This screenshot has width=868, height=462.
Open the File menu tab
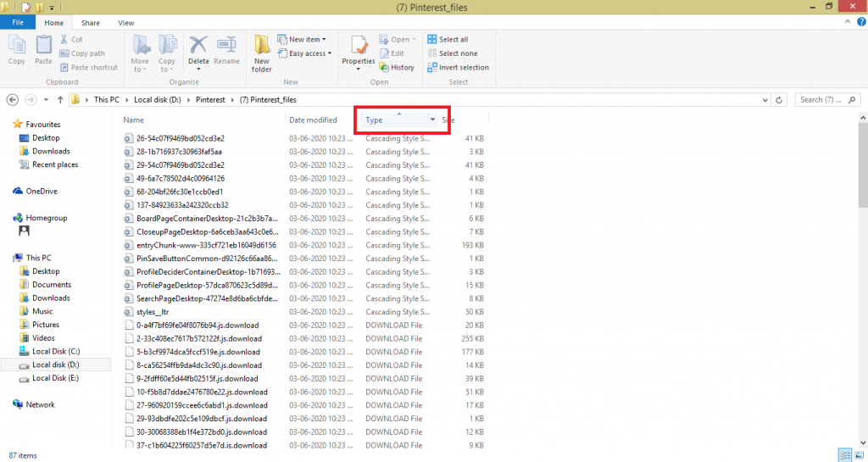(18, 22)
